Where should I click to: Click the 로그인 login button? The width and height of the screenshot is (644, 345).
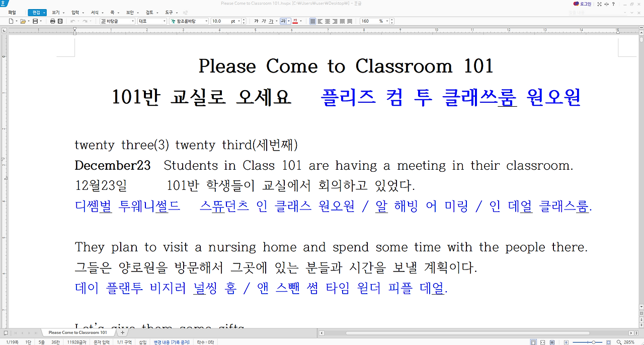coord(583,4)
